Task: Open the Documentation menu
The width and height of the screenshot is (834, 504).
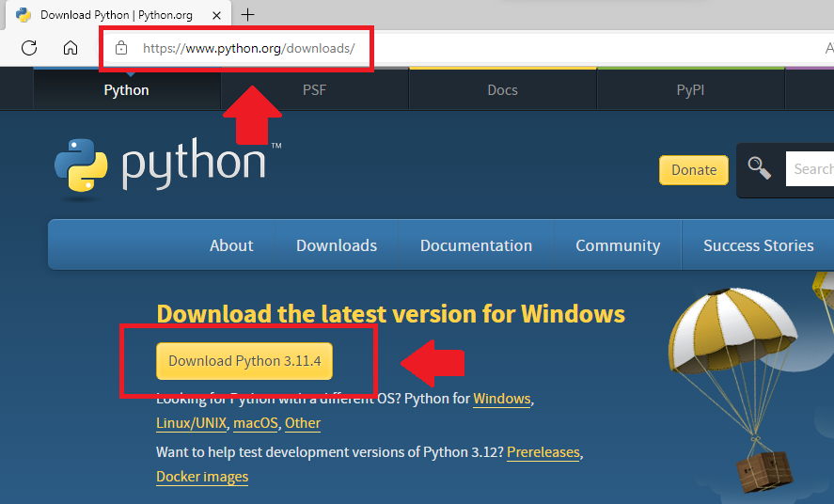Action: tap(476, 245)
